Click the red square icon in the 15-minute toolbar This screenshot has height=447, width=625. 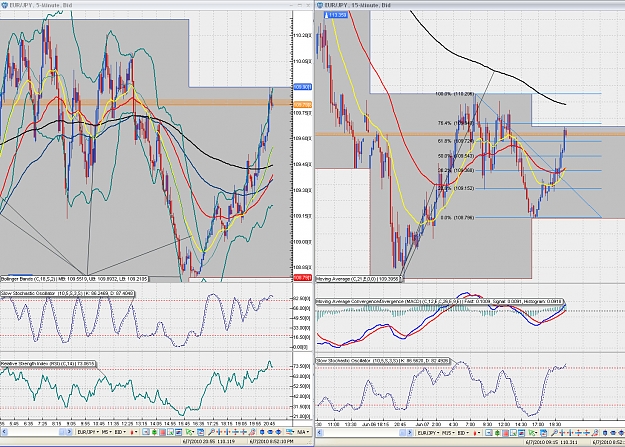pos(505,432)
